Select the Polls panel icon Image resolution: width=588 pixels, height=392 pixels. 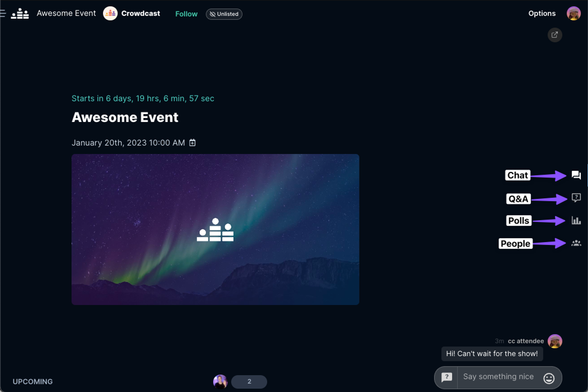576,221
